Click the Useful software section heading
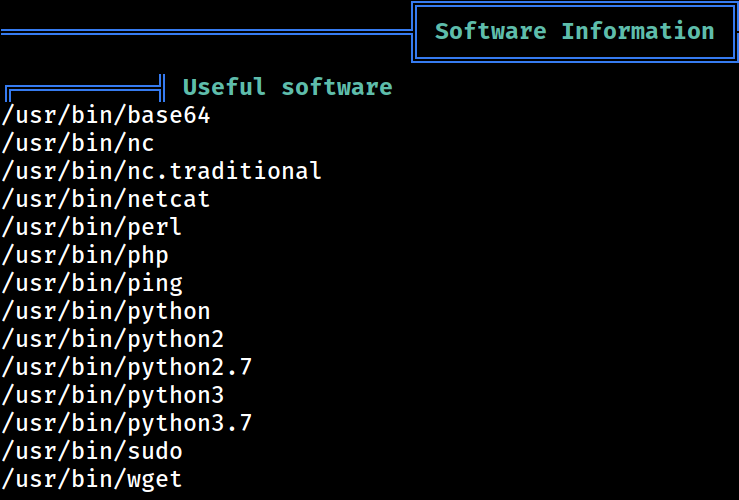This screenshot has width=739, height=500. coord(287,88)
